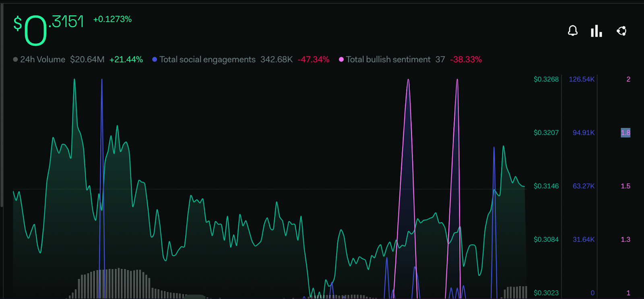644x299 pixels.
Task: Toggle the 24h Volume gray legend dot
Action: click(15, 60)
